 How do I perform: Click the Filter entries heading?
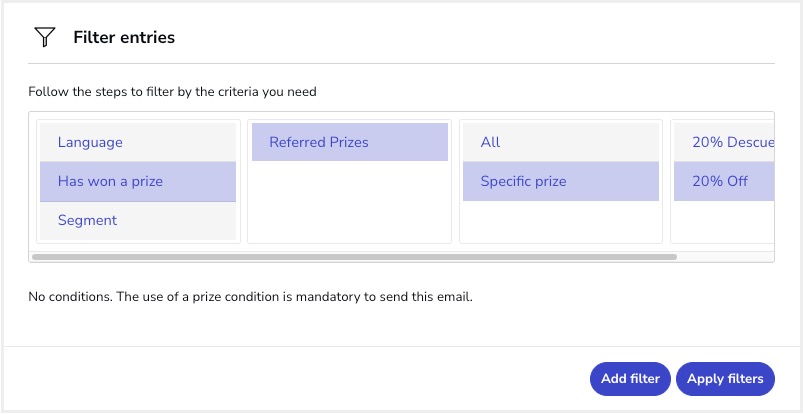[124, 38]
